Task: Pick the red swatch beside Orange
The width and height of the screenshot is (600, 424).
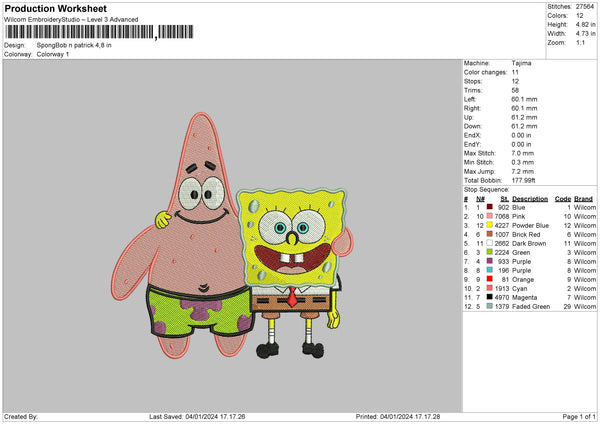Action: (x=489, y=279)
